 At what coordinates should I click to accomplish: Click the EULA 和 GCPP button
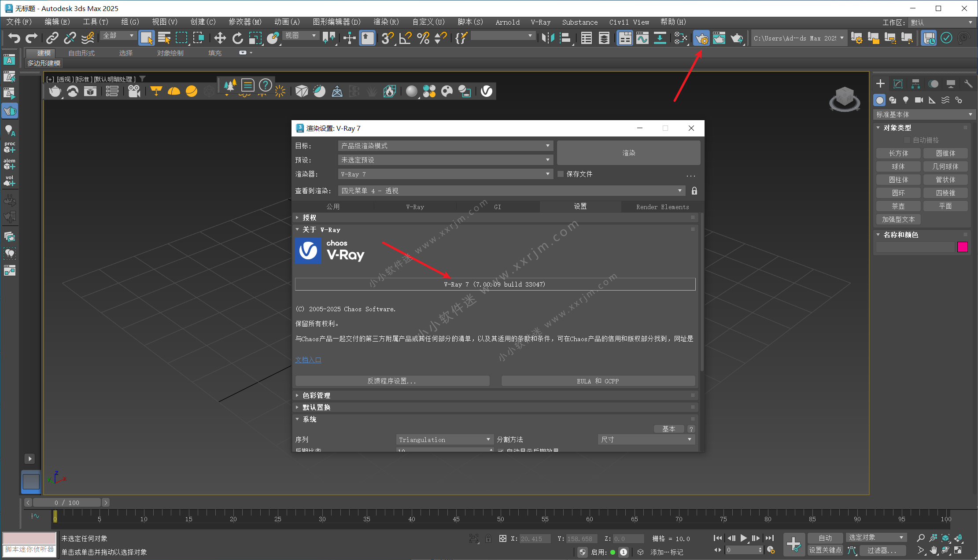[598, 381]
